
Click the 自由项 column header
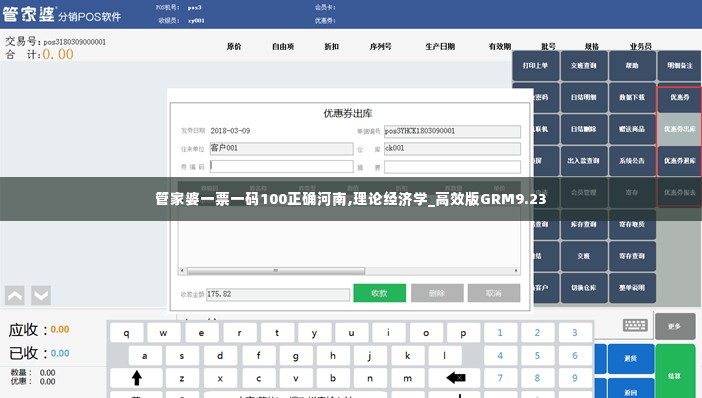(283, 46)
